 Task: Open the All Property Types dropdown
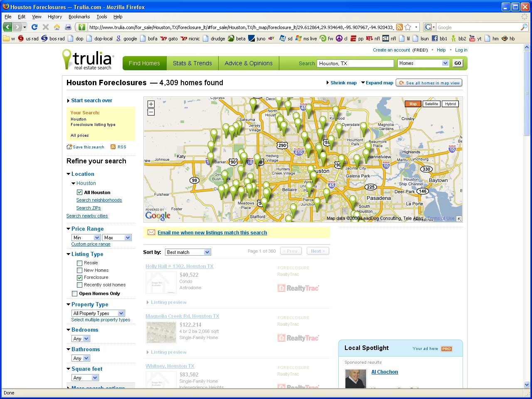pos(98,313)
